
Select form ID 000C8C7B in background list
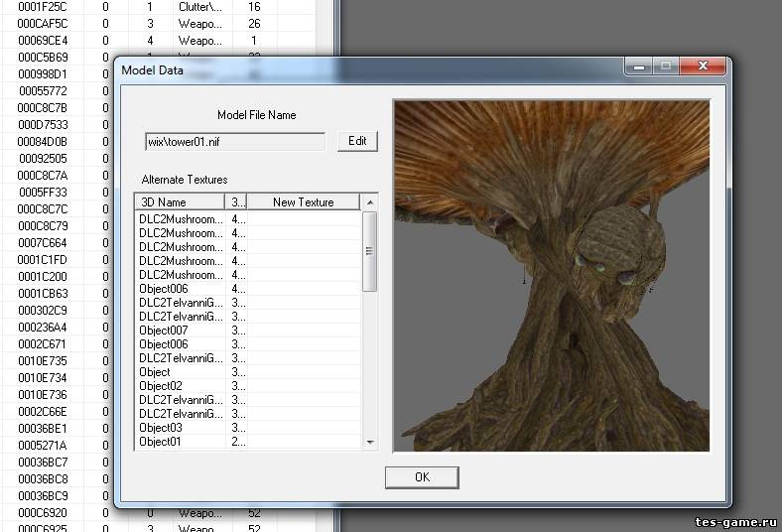pyautogui.click(x=42, y=108)
